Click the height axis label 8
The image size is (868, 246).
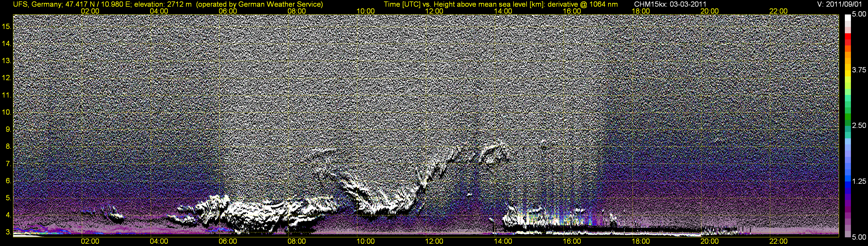point(8,147)
